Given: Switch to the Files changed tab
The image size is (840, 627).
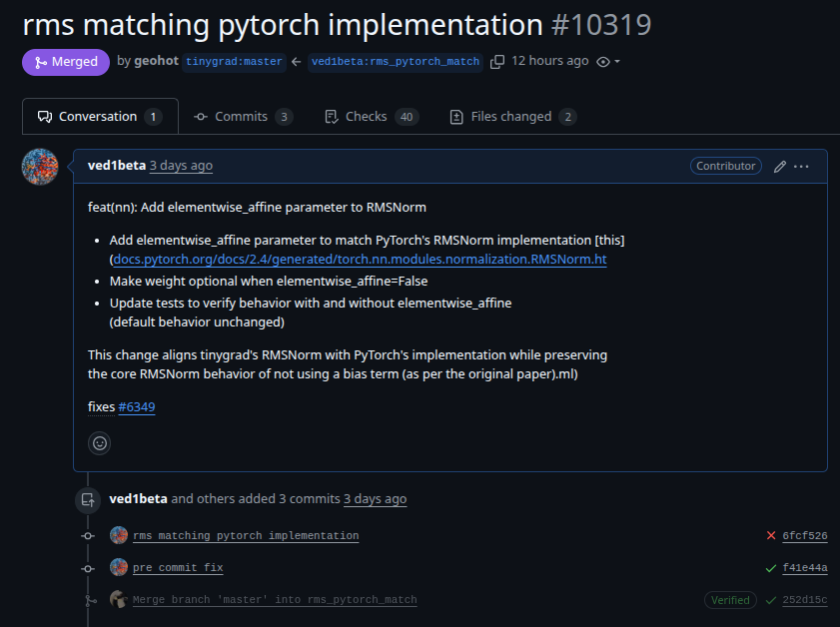Looking at the screenshot, I should coord(512,116).
